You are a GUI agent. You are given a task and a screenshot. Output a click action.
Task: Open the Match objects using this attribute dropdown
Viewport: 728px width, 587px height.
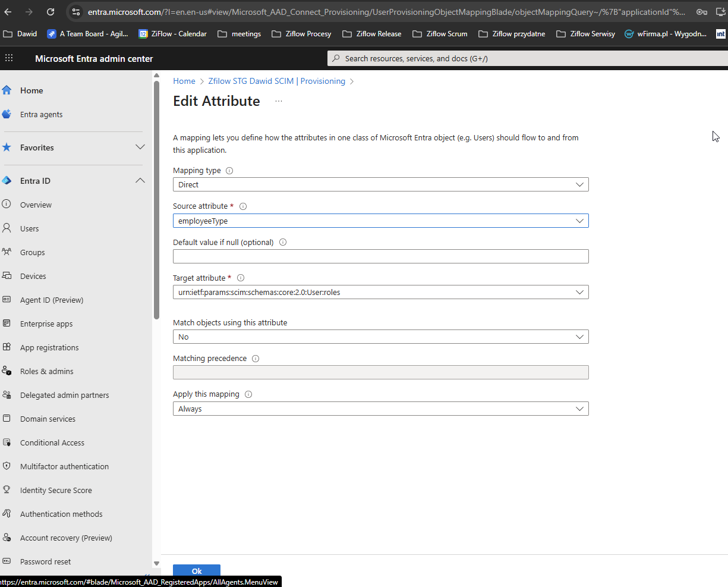coord(380,337)
